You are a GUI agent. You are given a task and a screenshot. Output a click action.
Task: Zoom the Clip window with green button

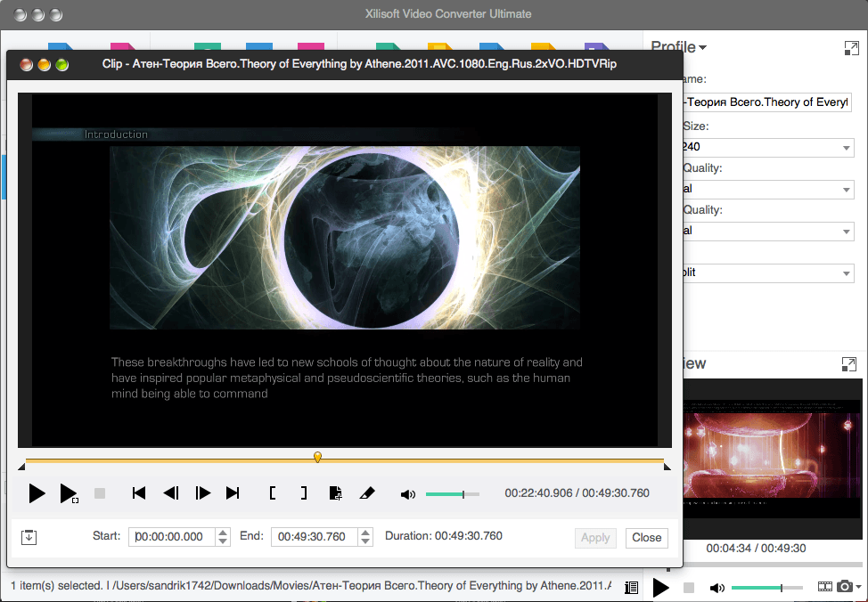pyautogui.click(x=62, y=65)
